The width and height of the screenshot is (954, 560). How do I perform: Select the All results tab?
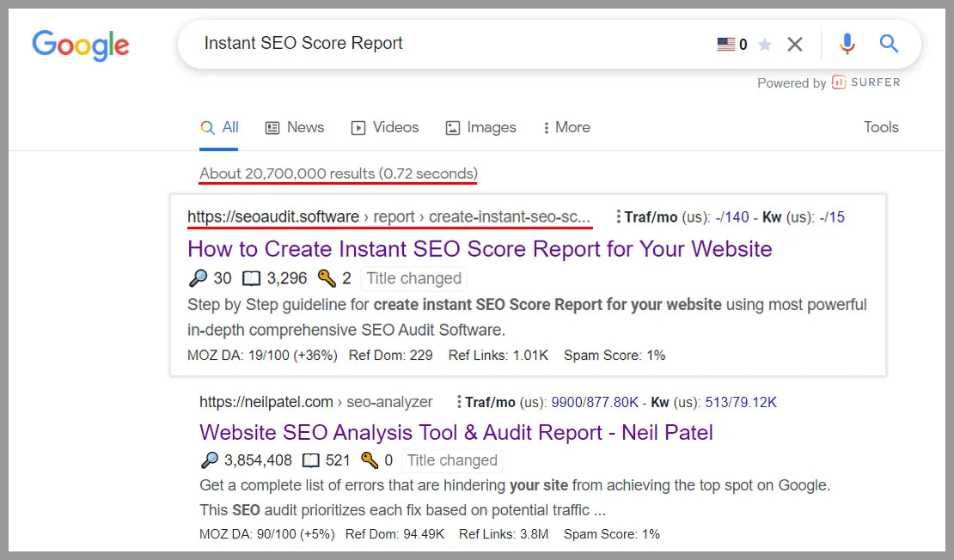pyautogui.click(x=220, y=127)
